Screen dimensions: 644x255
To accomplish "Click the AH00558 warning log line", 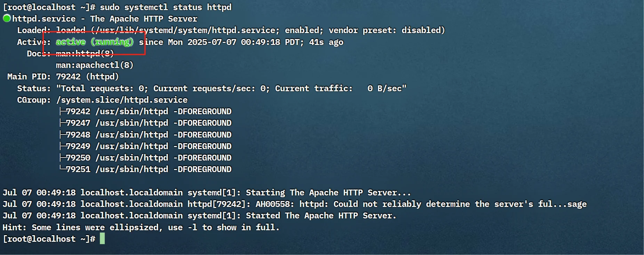I will [x=295, y=204].
